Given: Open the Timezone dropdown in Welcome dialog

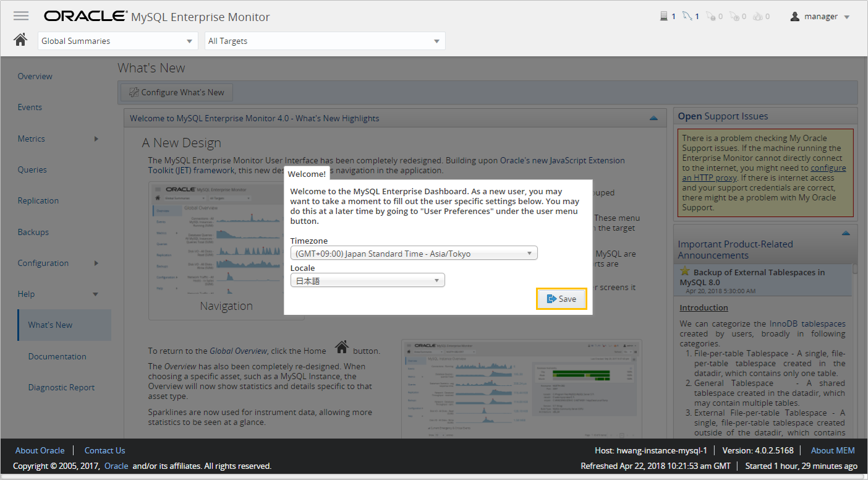Looking at the screenshot, I should click(x=414, y=253).
